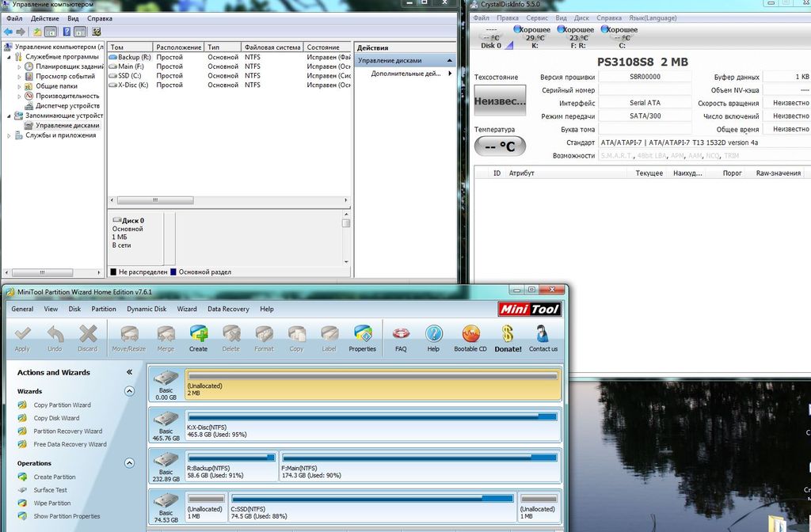The height and width of the screenshot is (532, 811).
Task: Select the X-Disc (K:) volume row
Action: pyautogui.click(x=229, y=85)
